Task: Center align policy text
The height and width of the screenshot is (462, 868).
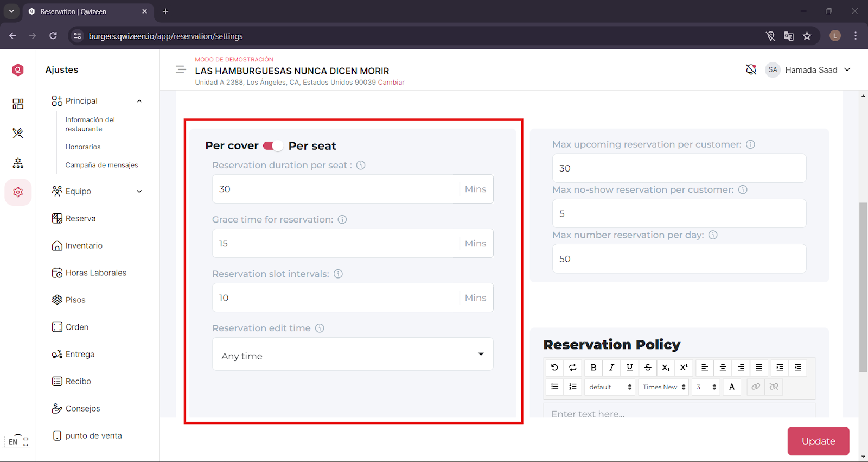Action: coord(723,368)
